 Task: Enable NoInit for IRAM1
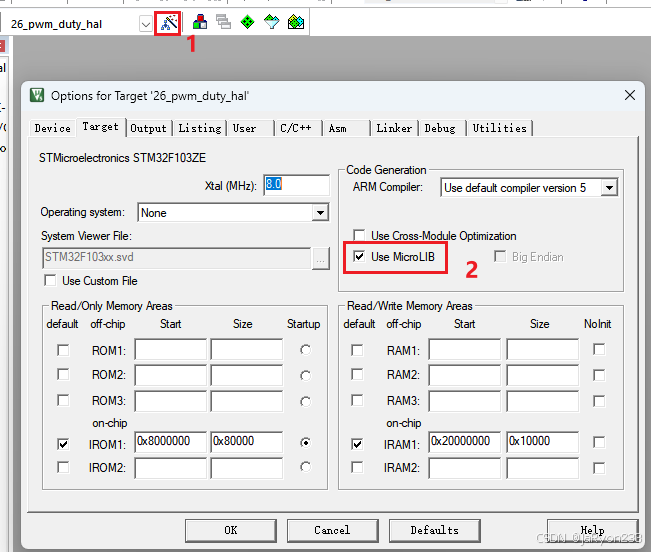click(x=599, y=442)
